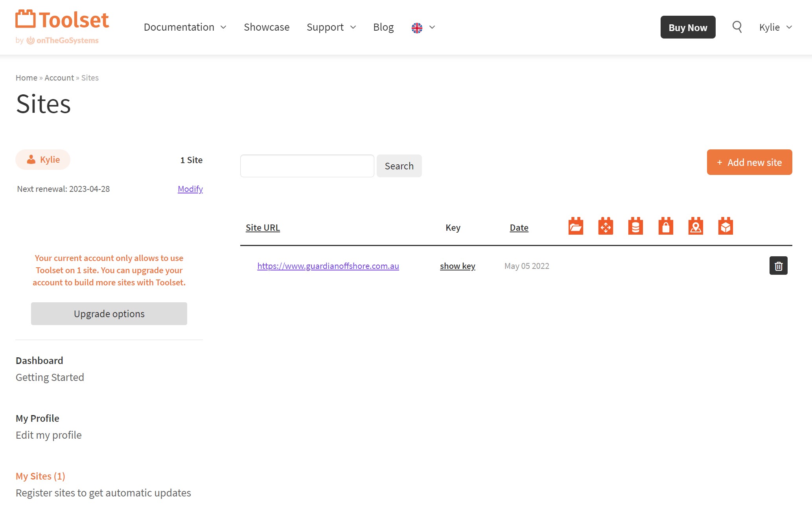Screen dimensions: 812x511
Task: Click the database plugin icon in header
Action: (x=635, y=226)
